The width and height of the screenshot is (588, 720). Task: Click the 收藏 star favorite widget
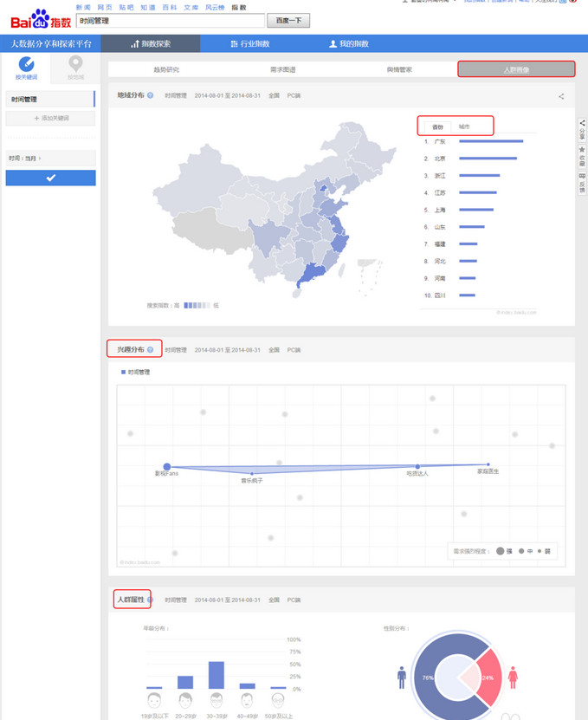[x=582, y=156]
